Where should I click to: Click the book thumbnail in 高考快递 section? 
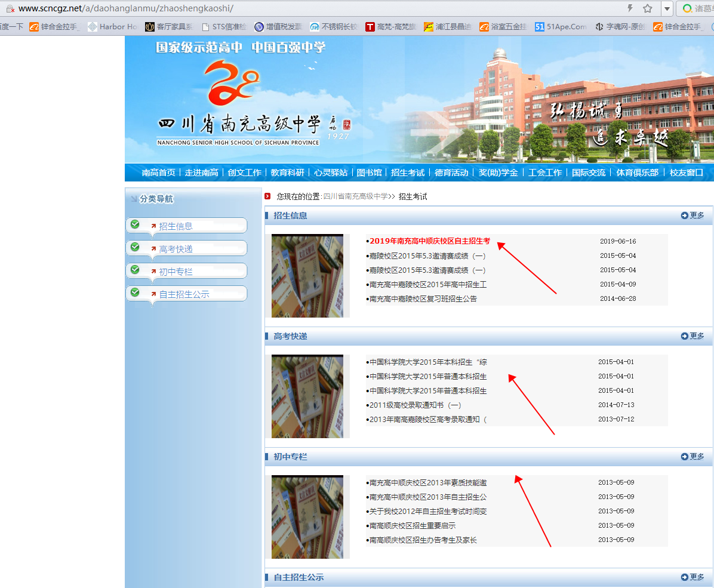point(307,396)
